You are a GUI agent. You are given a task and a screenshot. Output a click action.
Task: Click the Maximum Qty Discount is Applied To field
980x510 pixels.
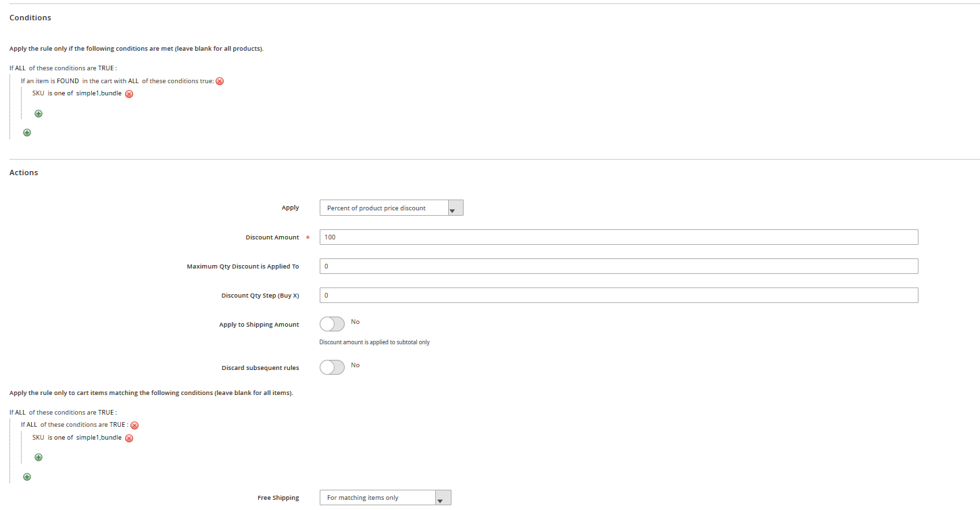(618, 266)
